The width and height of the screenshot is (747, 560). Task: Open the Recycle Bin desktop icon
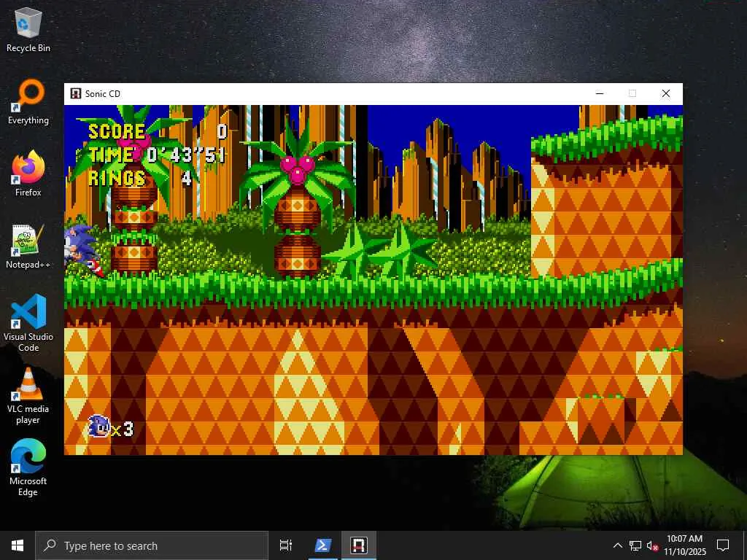pyautogui.click(x=28, y=29)
